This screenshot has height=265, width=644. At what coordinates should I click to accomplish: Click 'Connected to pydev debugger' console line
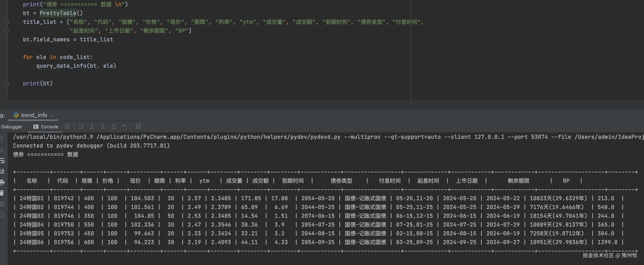[x=91, y=145]
